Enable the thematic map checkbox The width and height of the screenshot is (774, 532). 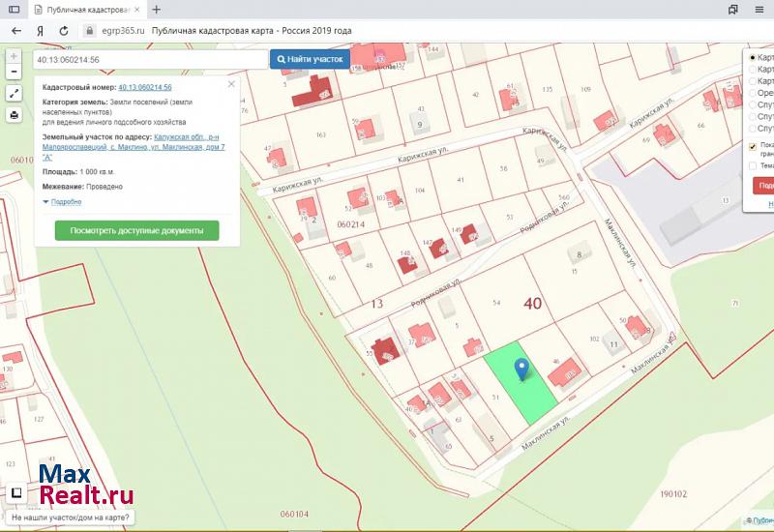coord(753,165)
